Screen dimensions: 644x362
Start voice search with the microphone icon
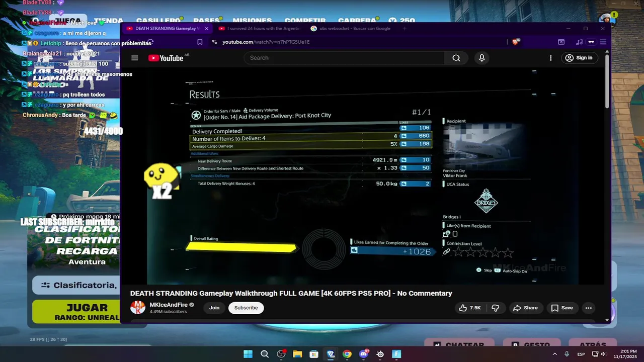(x=481, y=58)
